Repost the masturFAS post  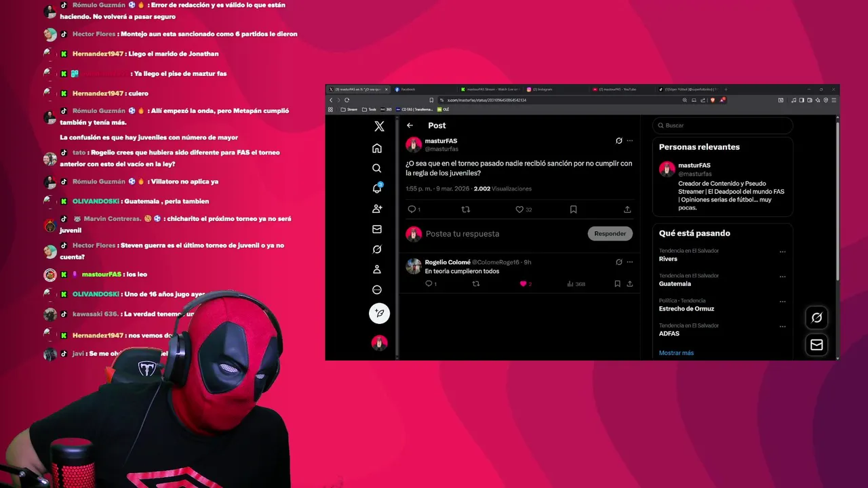point(465,209)
